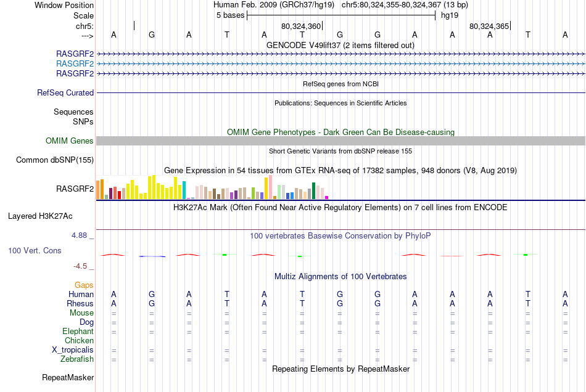Click Repeating Elements by RepeatMasker title
The height and width of the screenshot is (392, 586).
pos(341,369)
